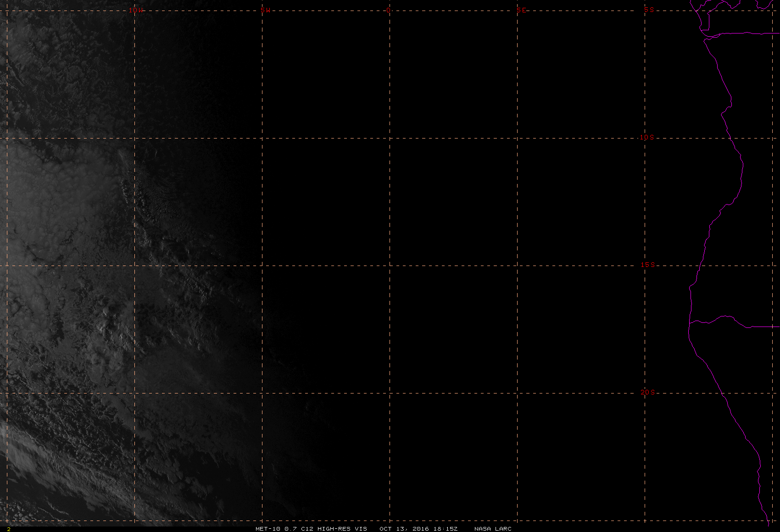Click the 0 longitude label
Image resolution: width=780 pixels, height=532 pixels.
[x=389, y=10]
